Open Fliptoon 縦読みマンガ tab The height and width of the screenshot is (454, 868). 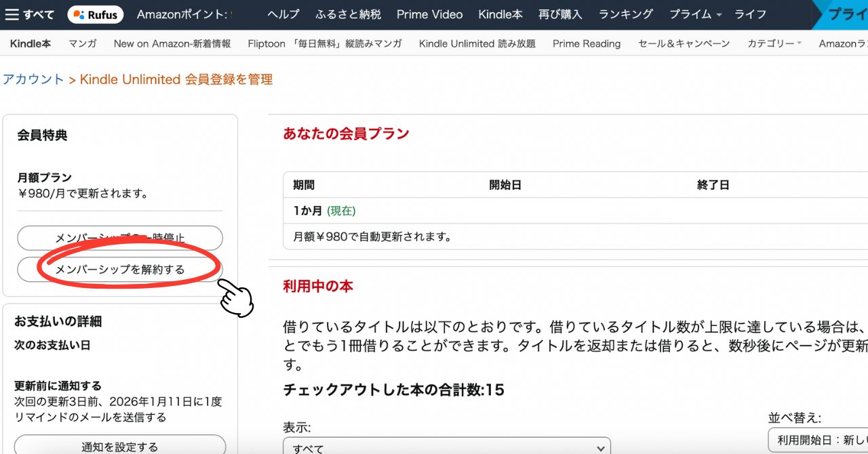324,43
